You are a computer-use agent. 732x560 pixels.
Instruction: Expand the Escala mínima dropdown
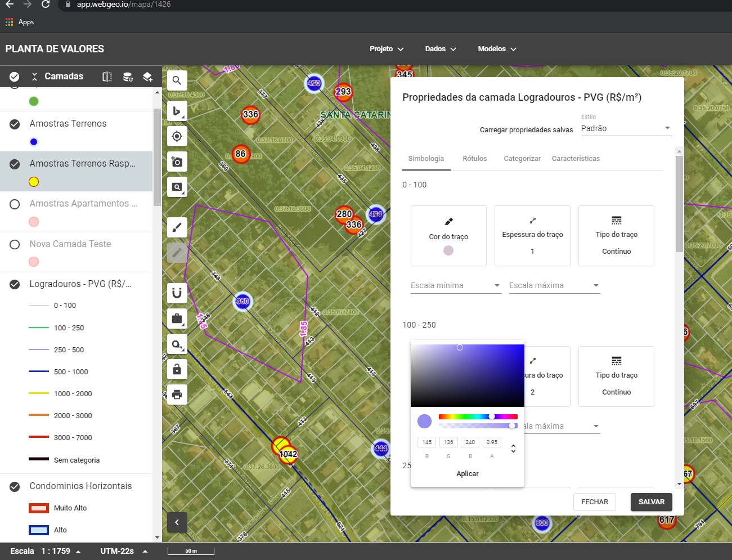point(455,285)
